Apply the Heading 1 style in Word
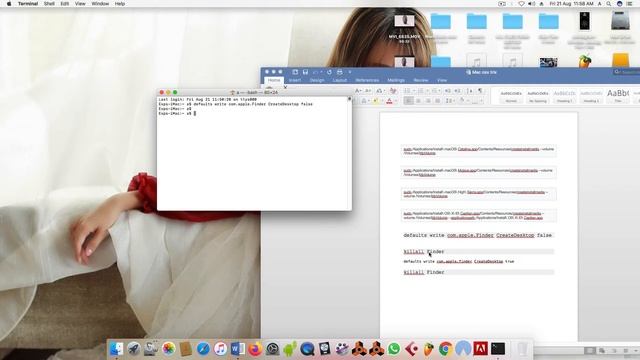Image resolution: width=640 pixels, height=360 pixels. coord(564,96)
